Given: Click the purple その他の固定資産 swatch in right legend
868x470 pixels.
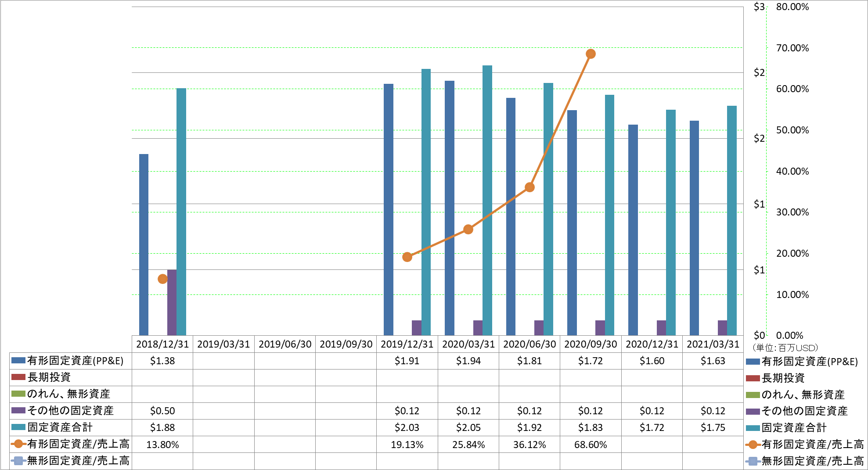Looking at the screenshot, I should click(753, 411).
